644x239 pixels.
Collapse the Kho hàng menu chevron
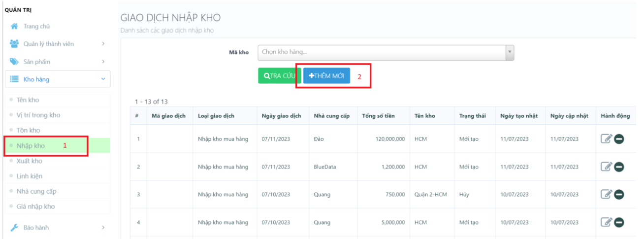click(x=103, y=79)
